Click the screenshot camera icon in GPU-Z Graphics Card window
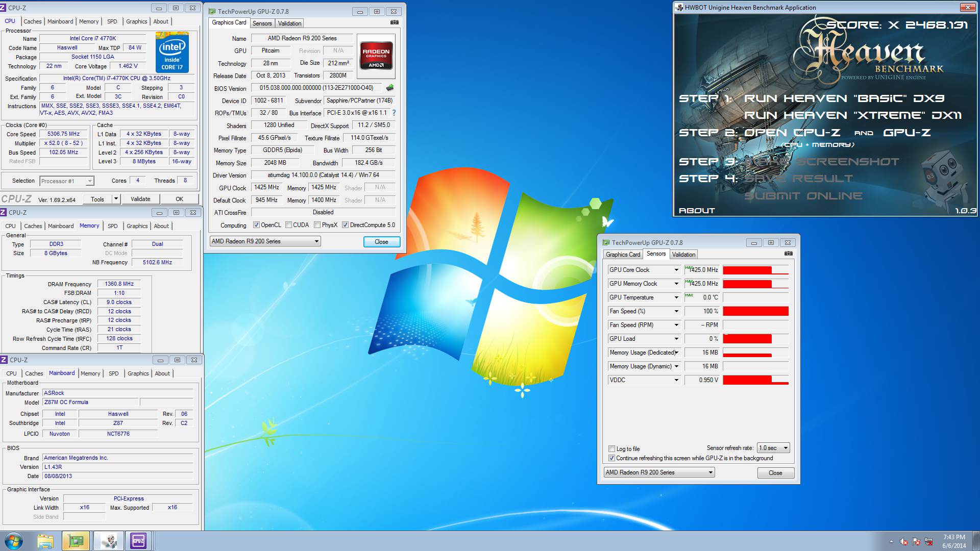Viewport: 980px width, 551px height. (x=394, y=22)
